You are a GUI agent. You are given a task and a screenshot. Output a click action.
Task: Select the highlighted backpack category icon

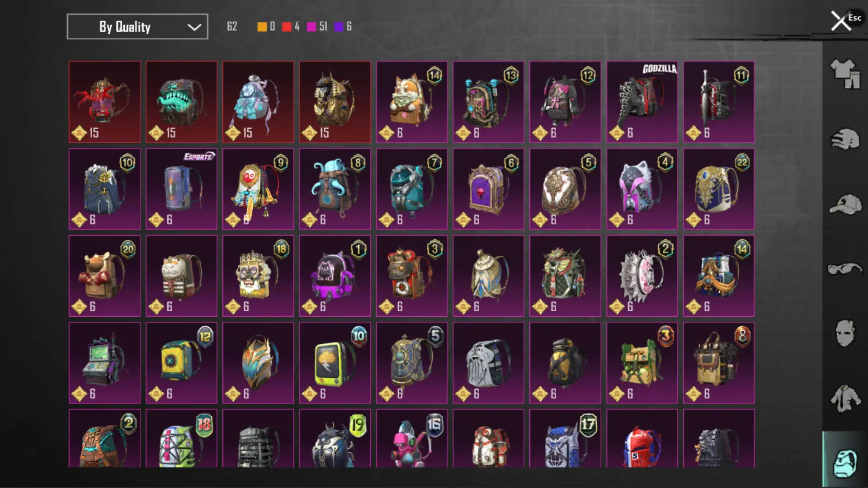845,461
